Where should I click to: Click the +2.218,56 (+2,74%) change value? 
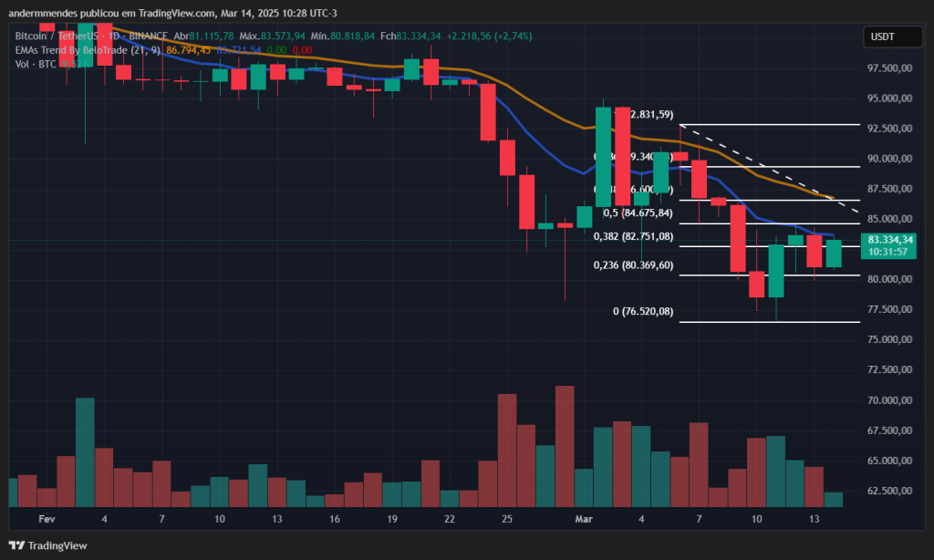[x=489, y=36]
